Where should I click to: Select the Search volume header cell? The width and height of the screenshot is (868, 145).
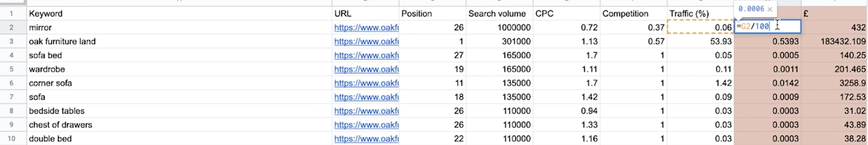point(499,13)
